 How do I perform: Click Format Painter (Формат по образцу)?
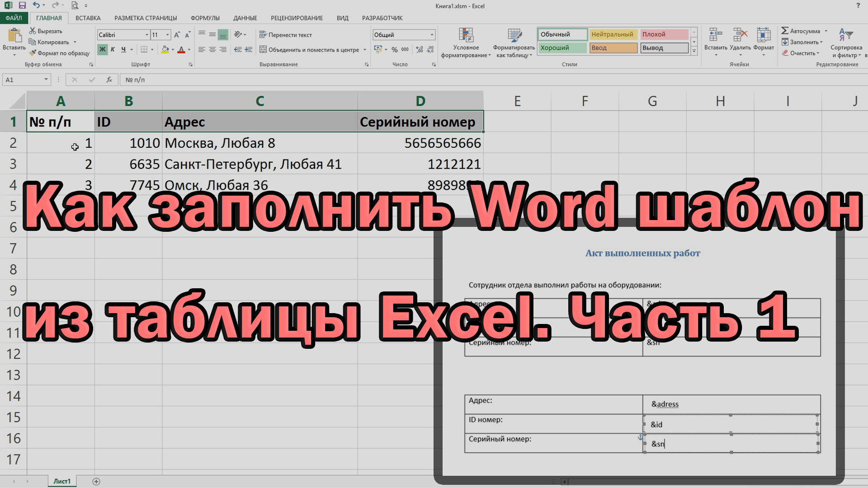tap(59, 53)
